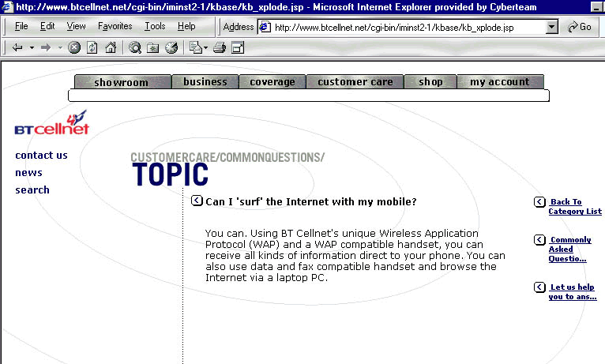Select the my account tab
Image resolution: width=605 pixels, height=364 pixels.
[x=500, y=82]
